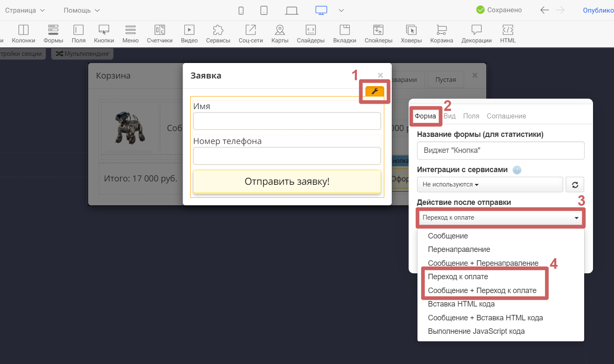Click the Мультилендинг button
Image resolution: width=614 pixels, height=364 pixels.
coord(82,54)
